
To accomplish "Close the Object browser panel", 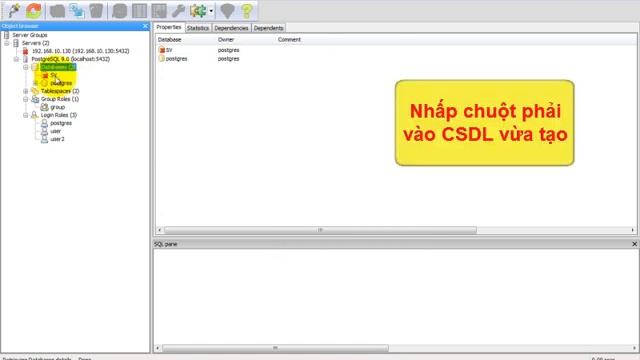I will 145,26.
